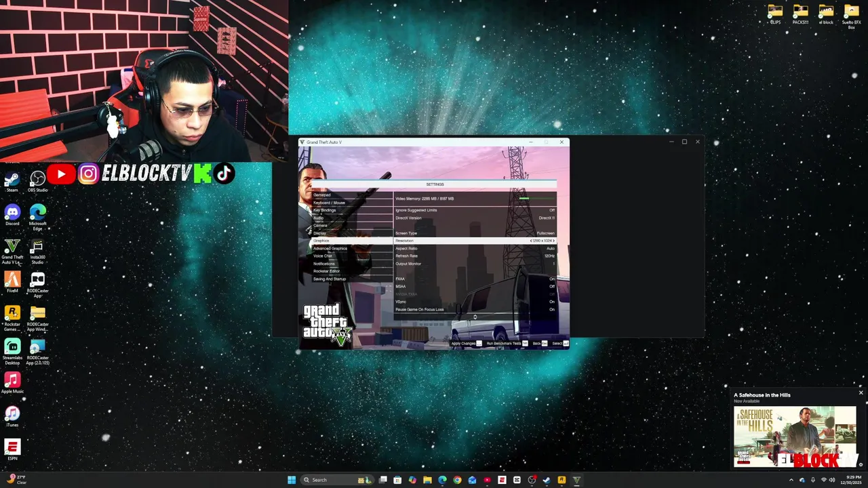Select the Gamepad settings category

click(351, 195)
